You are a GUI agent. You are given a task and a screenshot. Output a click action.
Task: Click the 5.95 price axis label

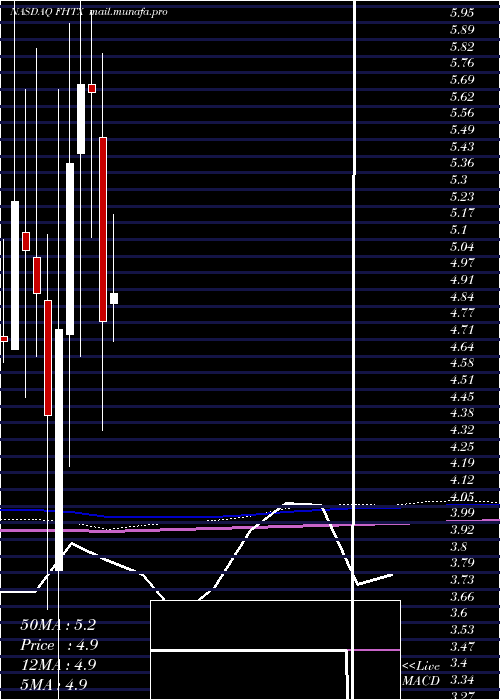[x=462, y=13]
